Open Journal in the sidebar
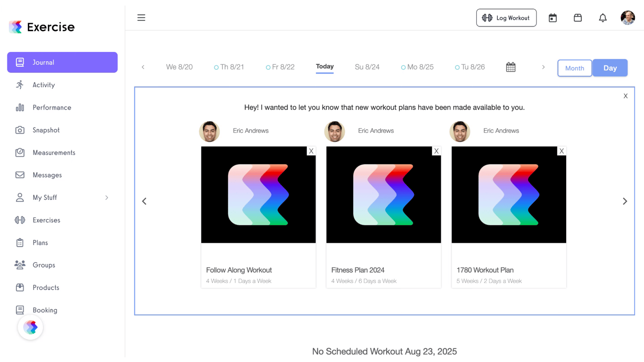644x362 pixels. click(62, 62)
